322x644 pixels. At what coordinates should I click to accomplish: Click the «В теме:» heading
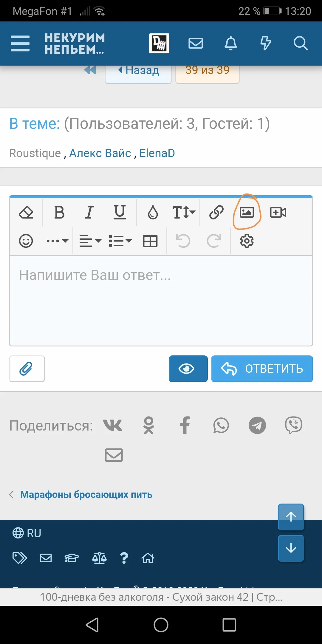[35, 123]
